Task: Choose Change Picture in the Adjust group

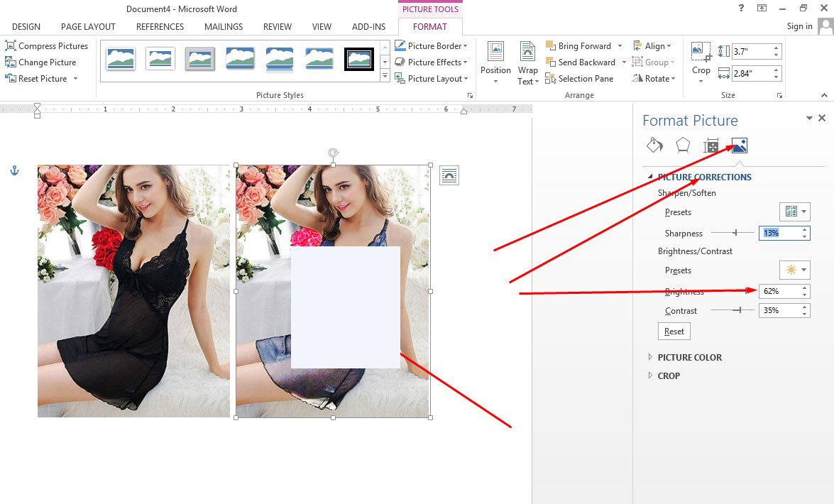Action: coord(40,62)
